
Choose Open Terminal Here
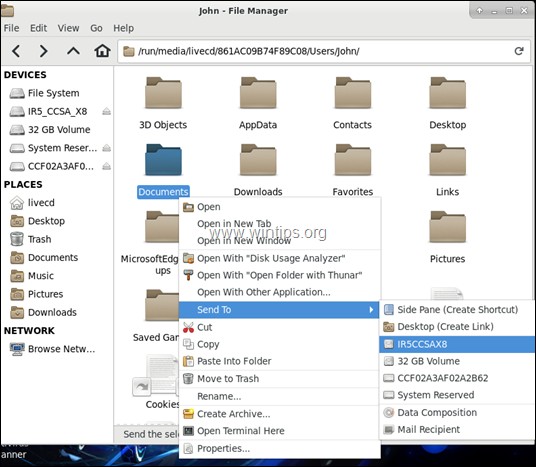click(280, 431)
